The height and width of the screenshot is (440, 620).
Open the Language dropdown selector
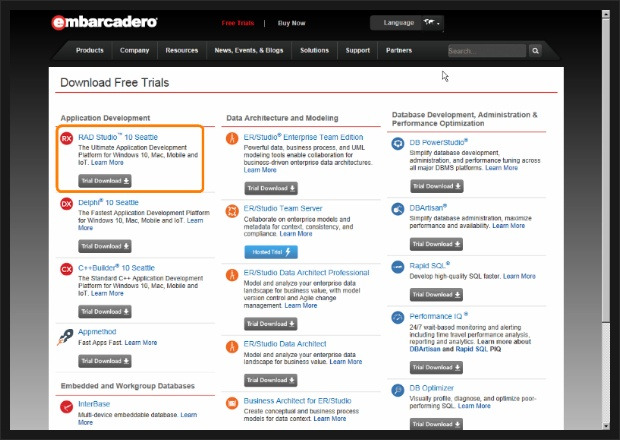click(x=407, y=23)
